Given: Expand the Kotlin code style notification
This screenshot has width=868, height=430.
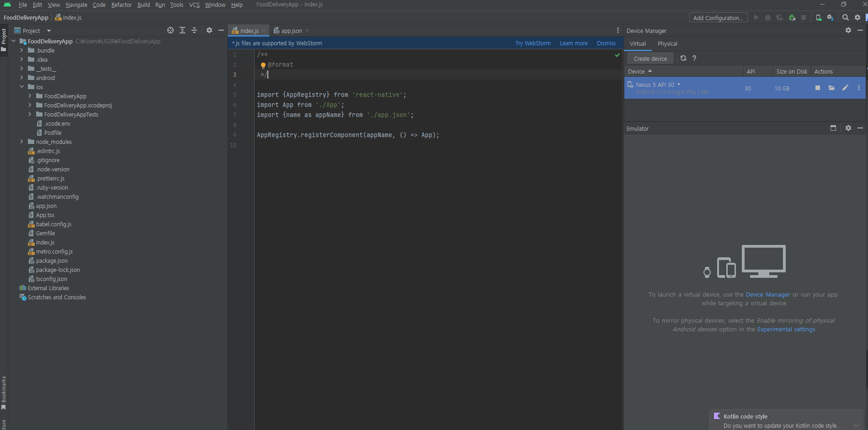Looking at the screenshot, I should 856,425.
